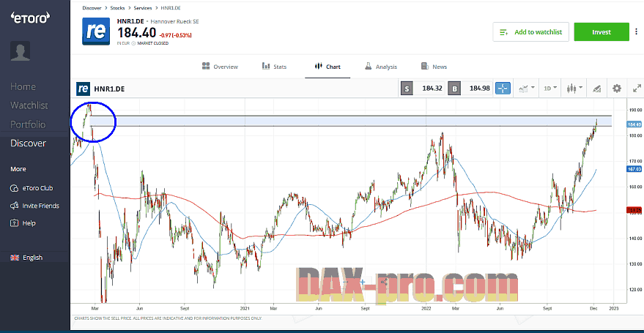Open the studies/indicators dropdown

527,88
